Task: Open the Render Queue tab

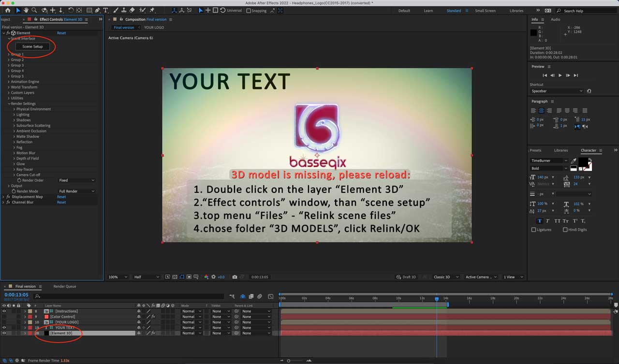Action: 65,286
